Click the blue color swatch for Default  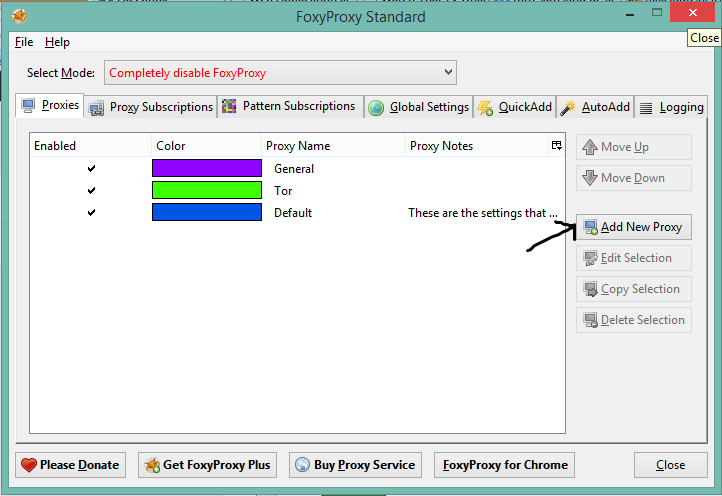pyautogui.click(x=207, y=212)
